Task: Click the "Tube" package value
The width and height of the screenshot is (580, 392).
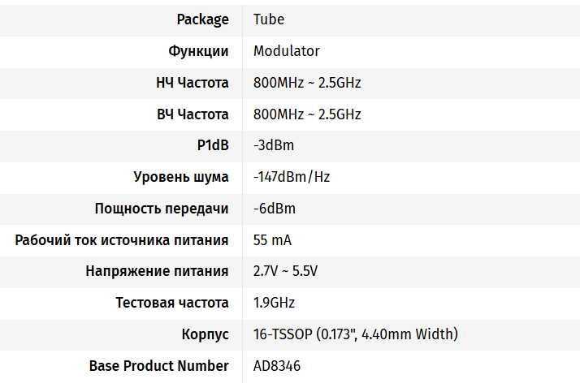Action: (x=269, y=19)
